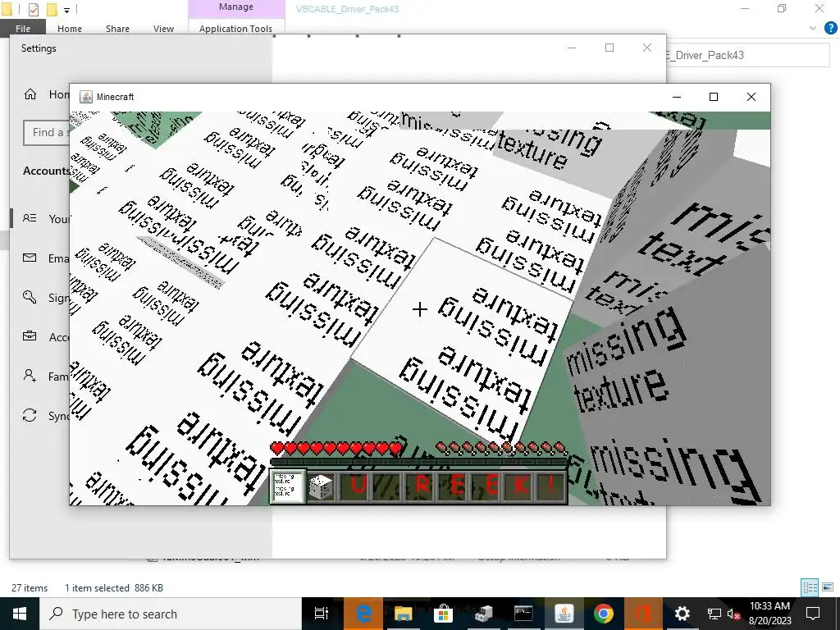Close the Minecraft window
The height and width of the screenshot is (630, 840).
751,97
